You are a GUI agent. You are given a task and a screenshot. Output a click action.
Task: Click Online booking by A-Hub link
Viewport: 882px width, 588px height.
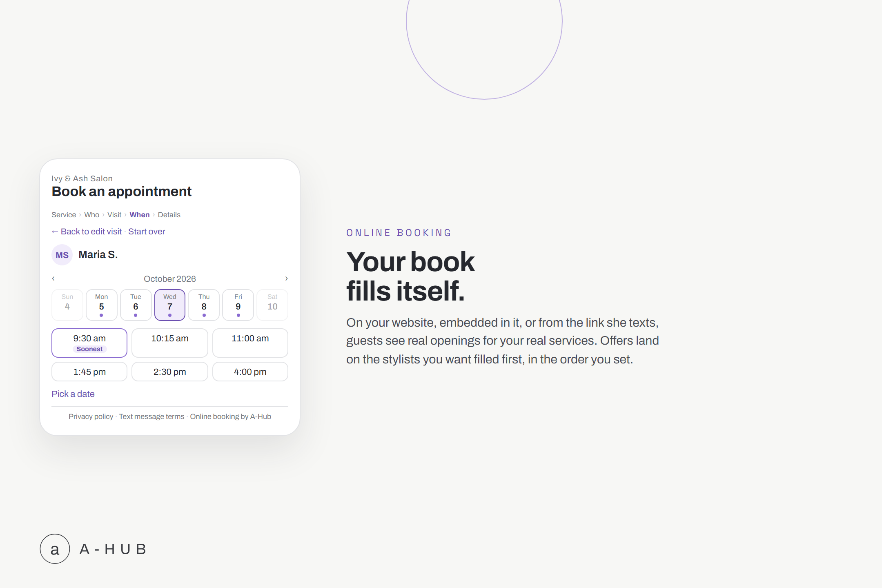click(230, 416)
